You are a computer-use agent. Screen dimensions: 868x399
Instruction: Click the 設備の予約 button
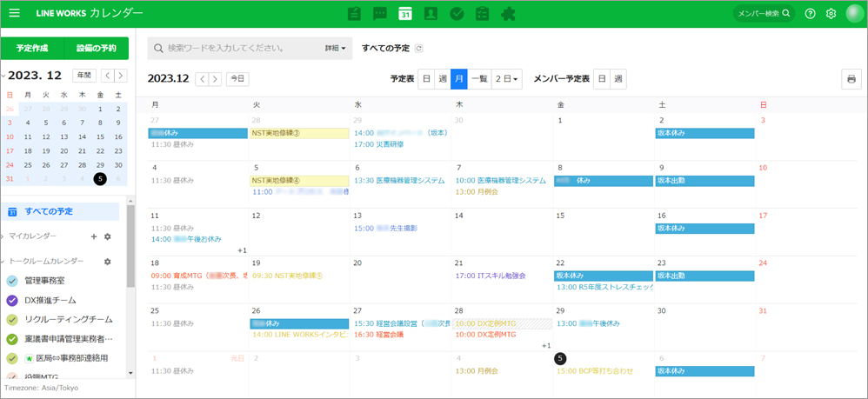coord(97,48)
